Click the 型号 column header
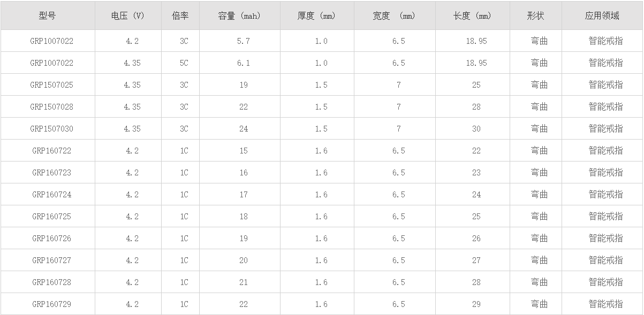This screenshot has height=315, width=644. click(47, 16)
